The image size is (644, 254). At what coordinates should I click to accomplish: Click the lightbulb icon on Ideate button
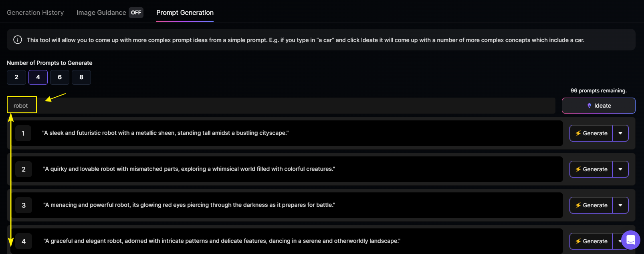tap(589, 106)
